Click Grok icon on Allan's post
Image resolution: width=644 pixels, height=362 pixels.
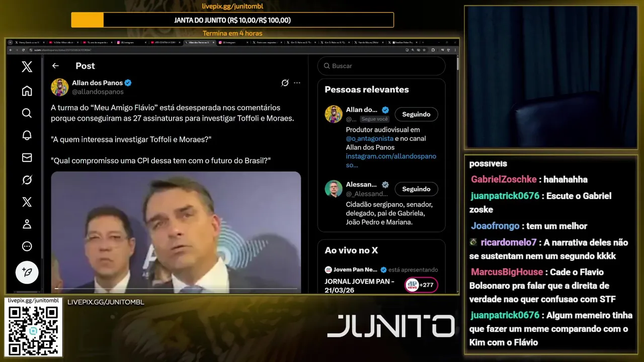click(x=285, y=82)
